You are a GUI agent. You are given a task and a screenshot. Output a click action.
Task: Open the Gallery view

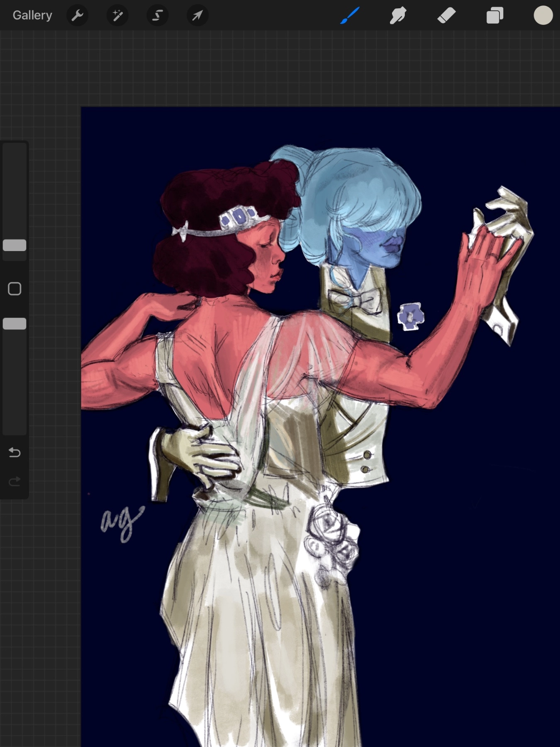(x=32, y=15)
